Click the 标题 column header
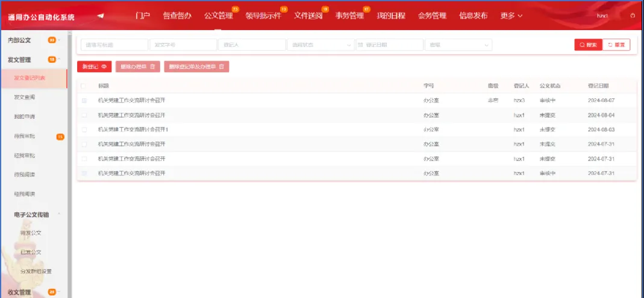Screen dimensions: 644x298 [104, 86]
